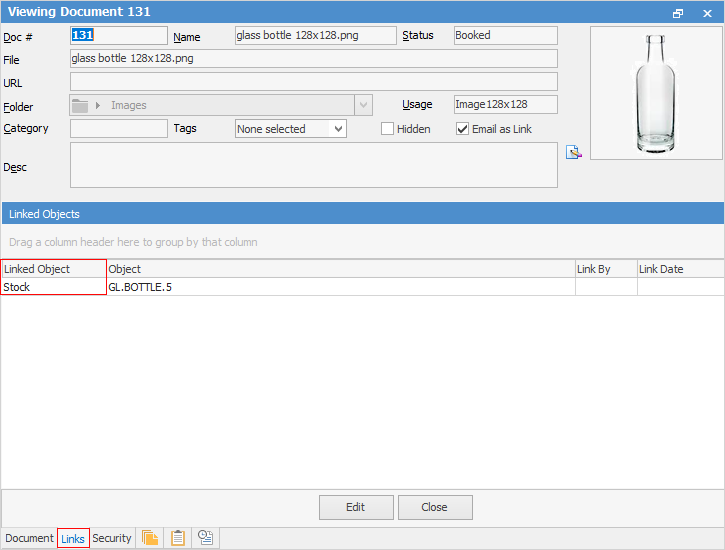Click the Close button

(x=435, y=507)
